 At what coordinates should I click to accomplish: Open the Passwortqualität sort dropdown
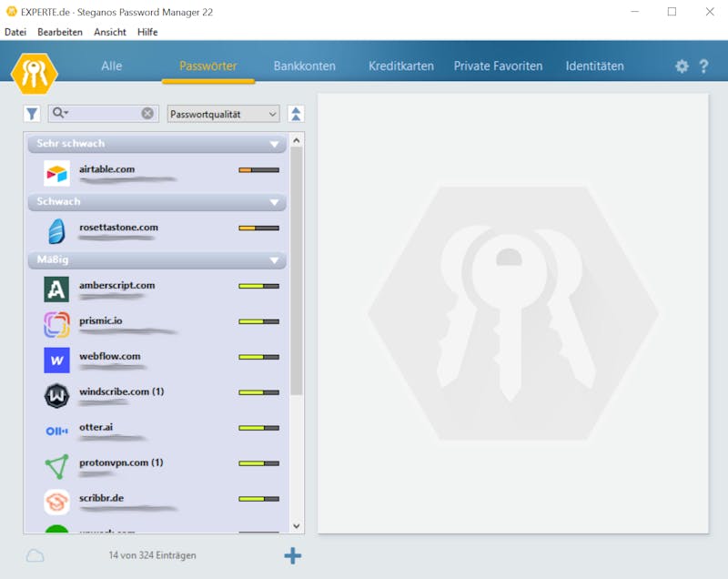(223, 114)
